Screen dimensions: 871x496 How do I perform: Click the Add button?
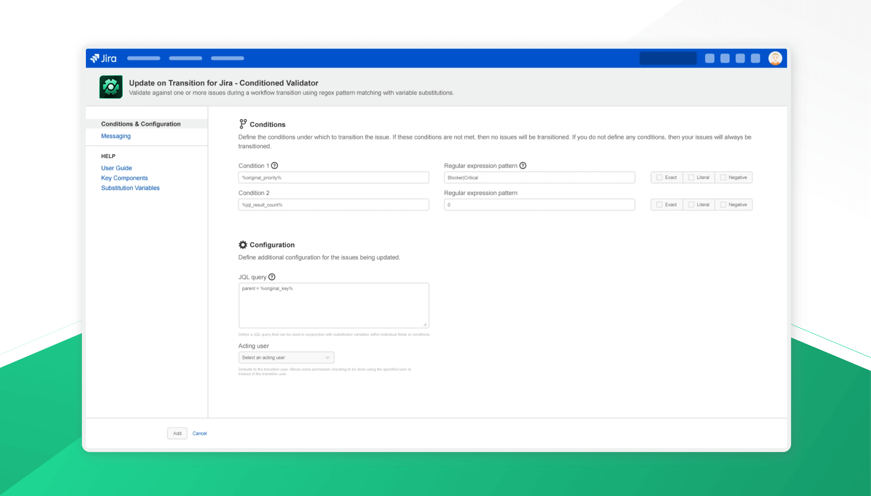[x=177, y=433]
